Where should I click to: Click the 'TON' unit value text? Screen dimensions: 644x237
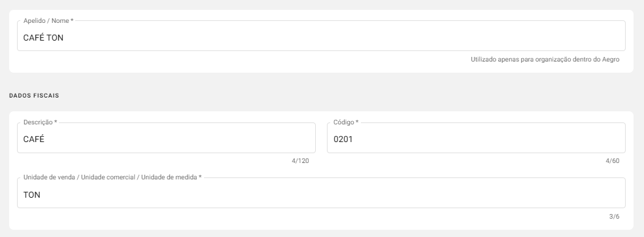tap(31, 194)
